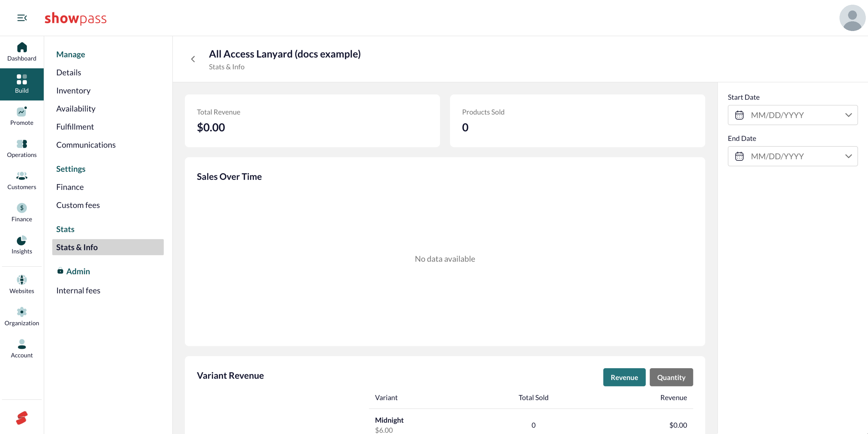The width and height of the screenshot is (868, 434).
Task: Open the Insights pie chart icon
Action: click(x=22, y=240)
